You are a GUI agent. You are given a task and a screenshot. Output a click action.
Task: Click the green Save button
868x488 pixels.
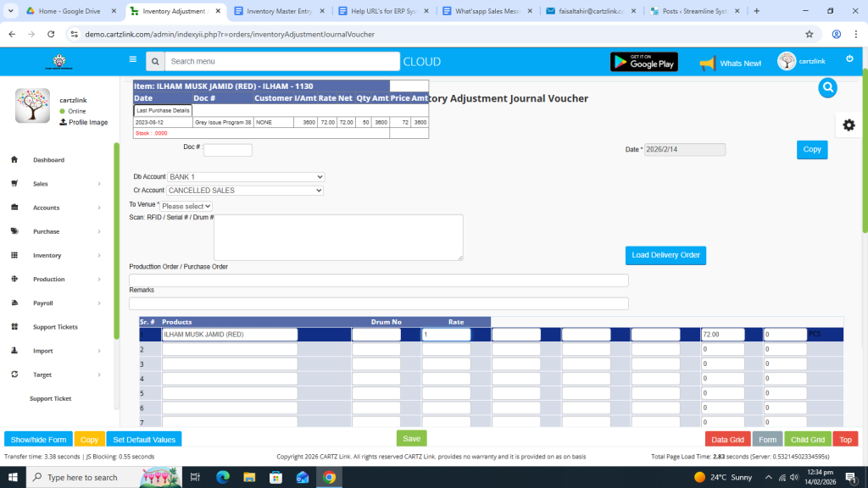(411, 439)
